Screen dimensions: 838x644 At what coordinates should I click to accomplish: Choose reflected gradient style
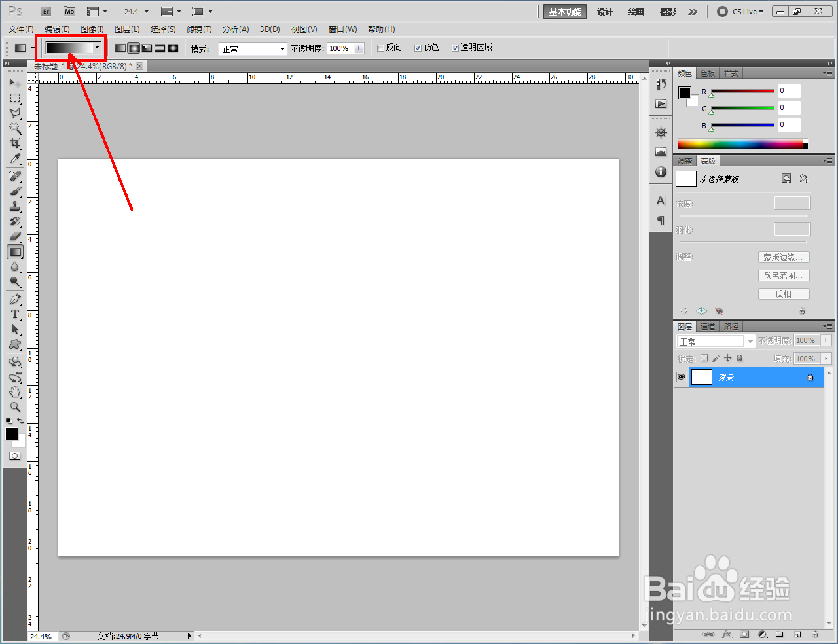click(160, 48)
